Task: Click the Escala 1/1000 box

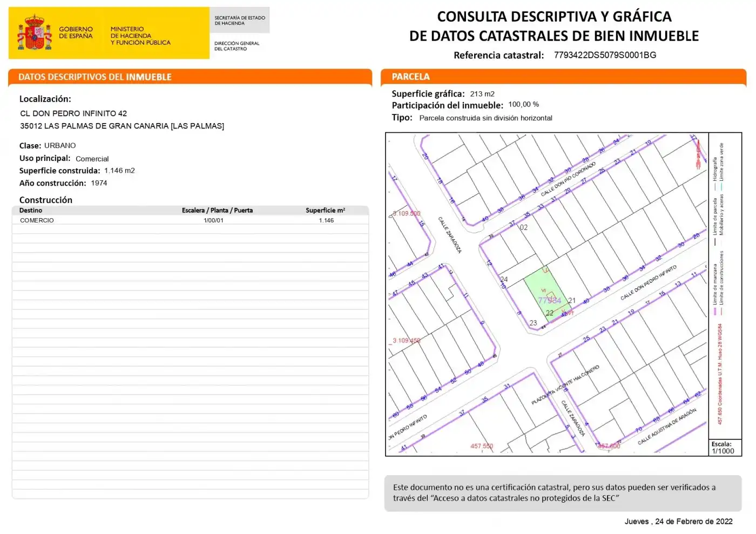Action: (725, 448)
